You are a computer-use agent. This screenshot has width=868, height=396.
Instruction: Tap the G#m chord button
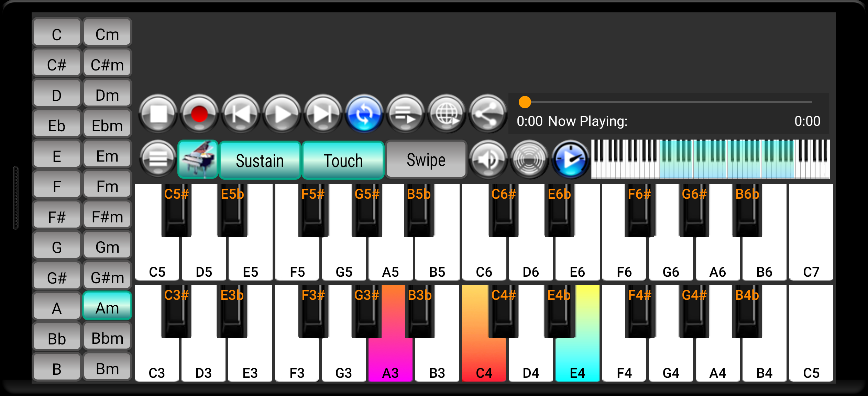coord(107,276)
